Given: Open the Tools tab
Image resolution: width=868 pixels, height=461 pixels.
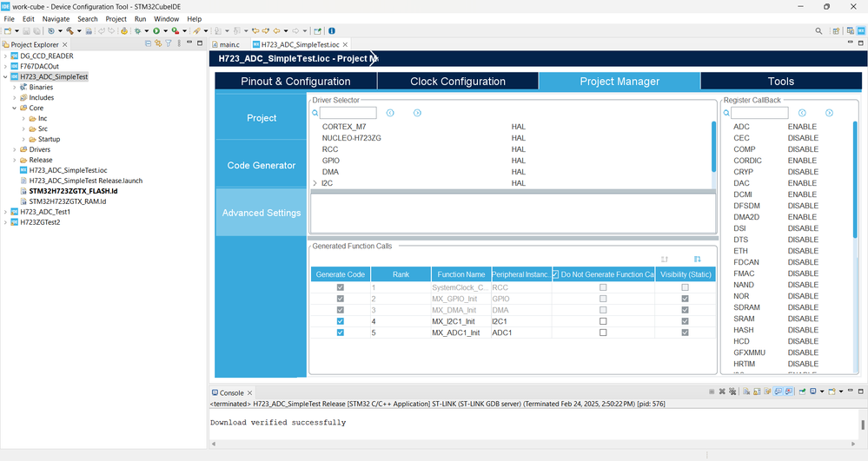Looking at the screenshot, I should [x=781, y=82].
